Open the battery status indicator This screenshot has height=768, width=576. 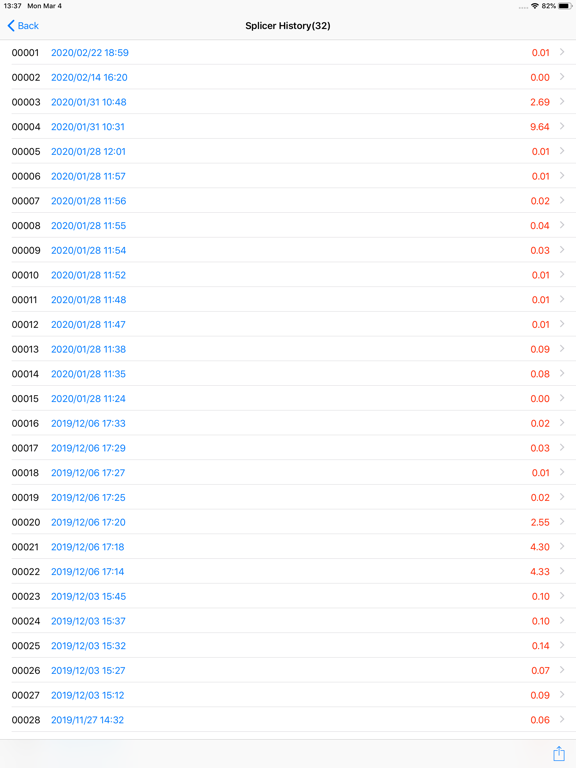(565, 6)
